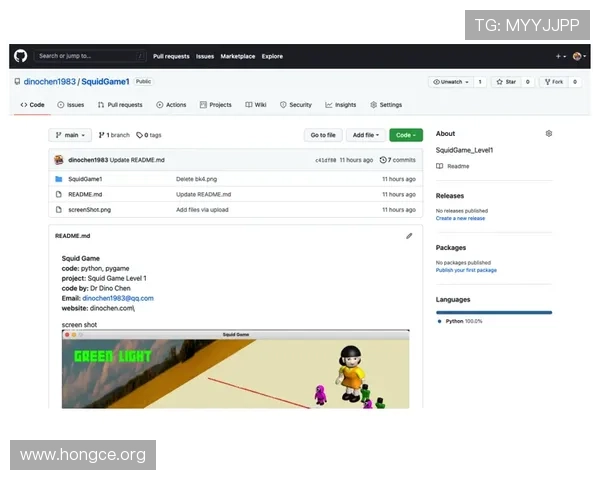600x480 pixels.
Task: Click the 1 branch link
Action: click(114, 135)
